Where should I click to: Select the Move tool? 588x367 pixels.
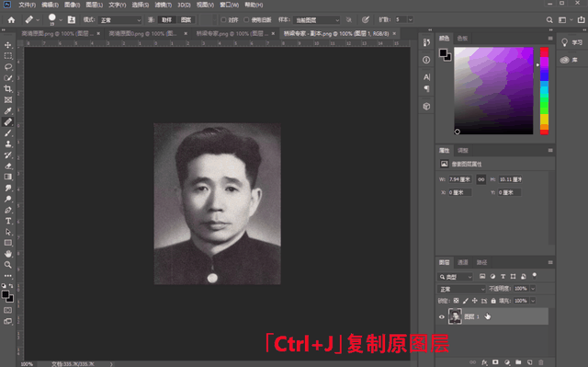click(8, 45)
